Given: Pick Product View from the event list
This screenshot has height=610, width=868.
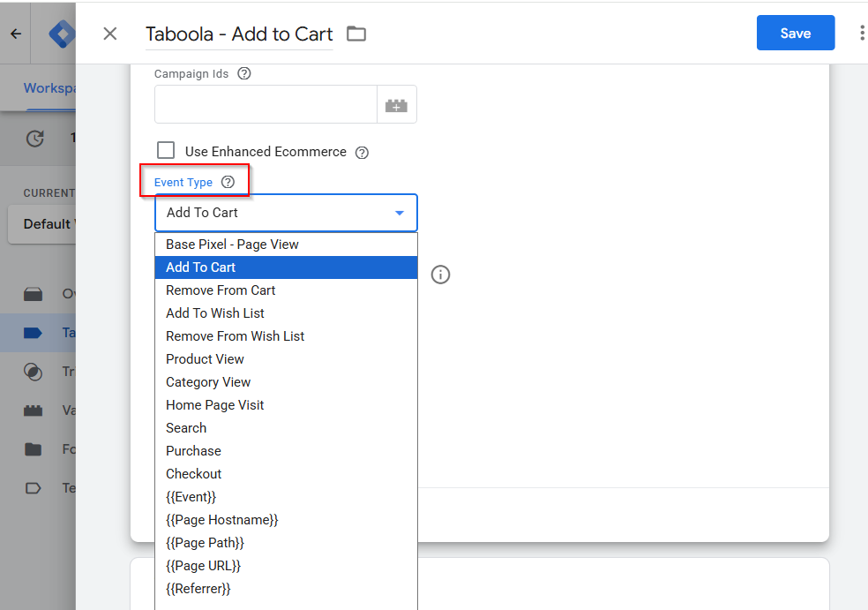Looking at the screenshot, I should pyautogui.click(x=286, y=359).
